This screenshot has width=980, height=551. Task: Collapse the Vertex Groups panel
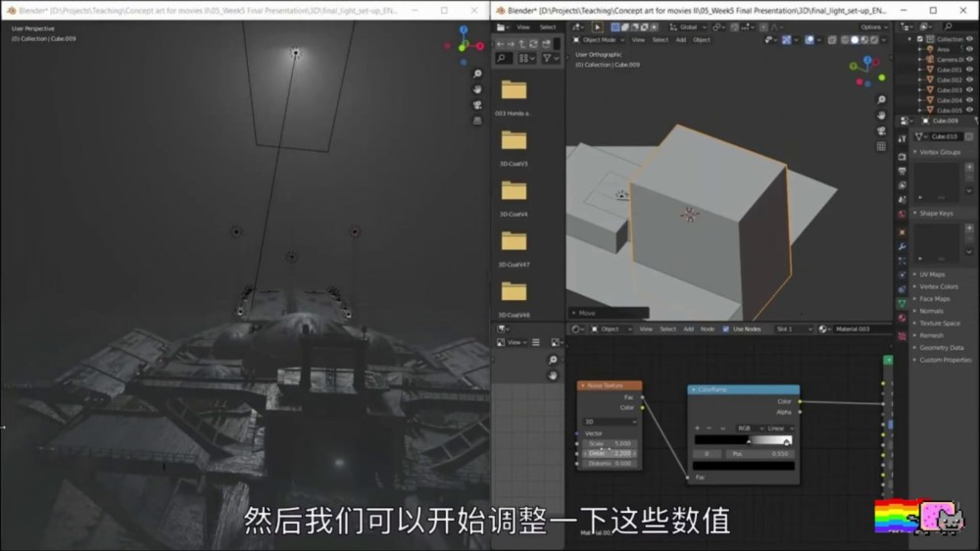[939, 152]
